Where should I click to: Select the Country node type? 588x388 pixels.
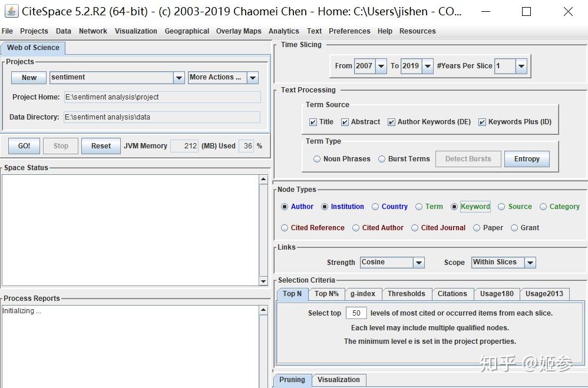375,207
